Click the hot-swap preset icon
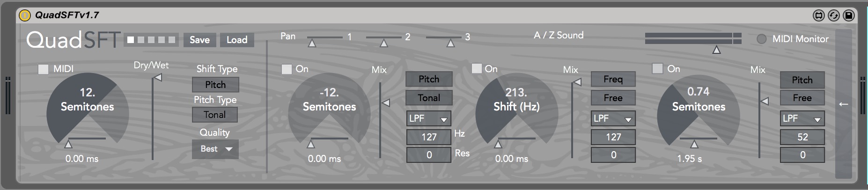Screen dimensions: 868x190 (833, 15)
